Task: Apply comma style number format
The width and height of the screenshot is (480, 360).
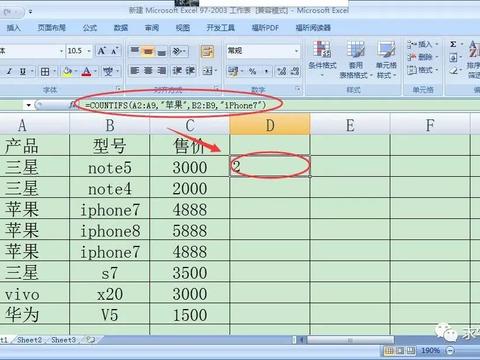Action: (x=266, y=71)
